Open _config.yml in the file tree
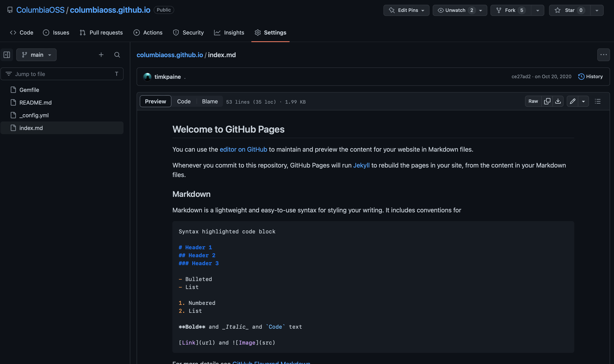 (x=62, y=115)
